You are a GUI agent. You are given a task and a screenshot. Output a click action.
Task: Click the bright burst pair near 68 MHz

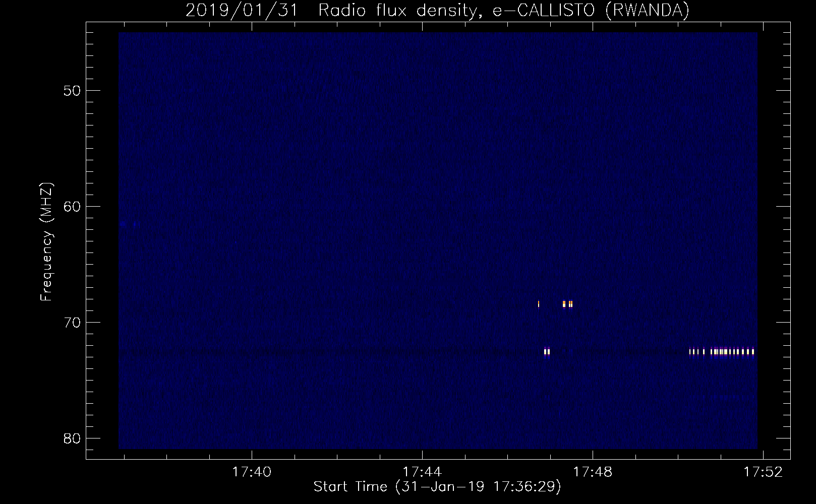coord(567,304)
